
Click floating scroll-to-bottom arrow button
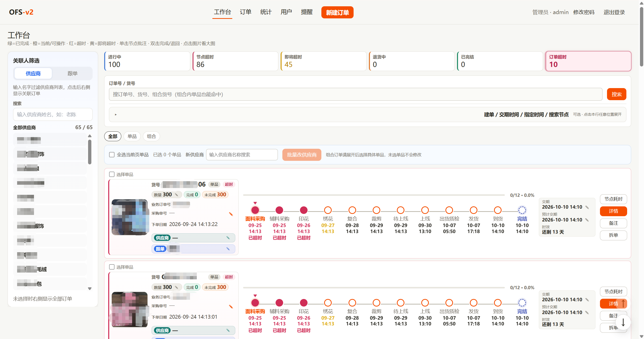click(x=623, y=322)
